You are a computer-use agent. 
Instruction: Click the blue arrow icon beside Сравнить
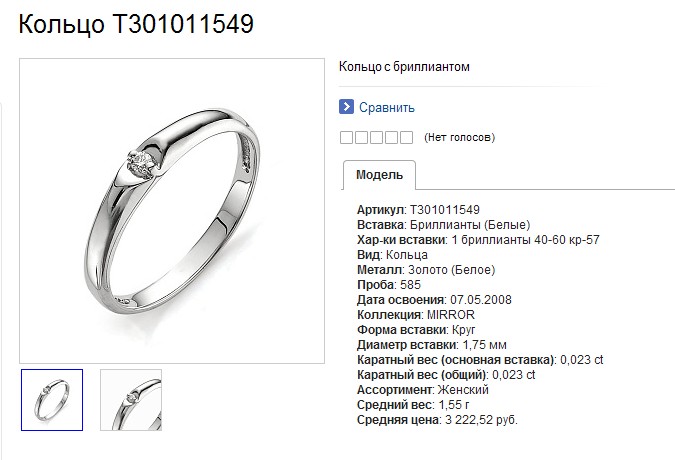click(346, 106)
